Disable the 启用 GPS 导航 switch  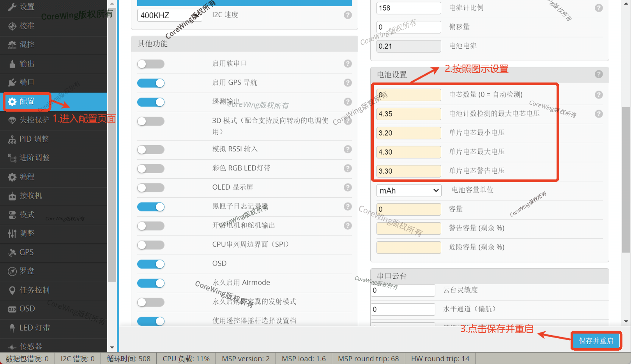pos(151,83)
